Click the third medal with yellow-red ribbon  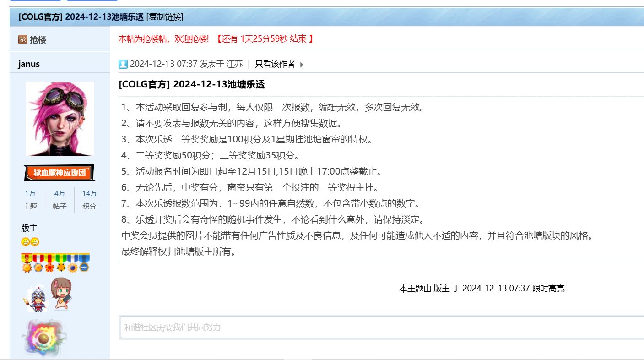pos(49,263)
